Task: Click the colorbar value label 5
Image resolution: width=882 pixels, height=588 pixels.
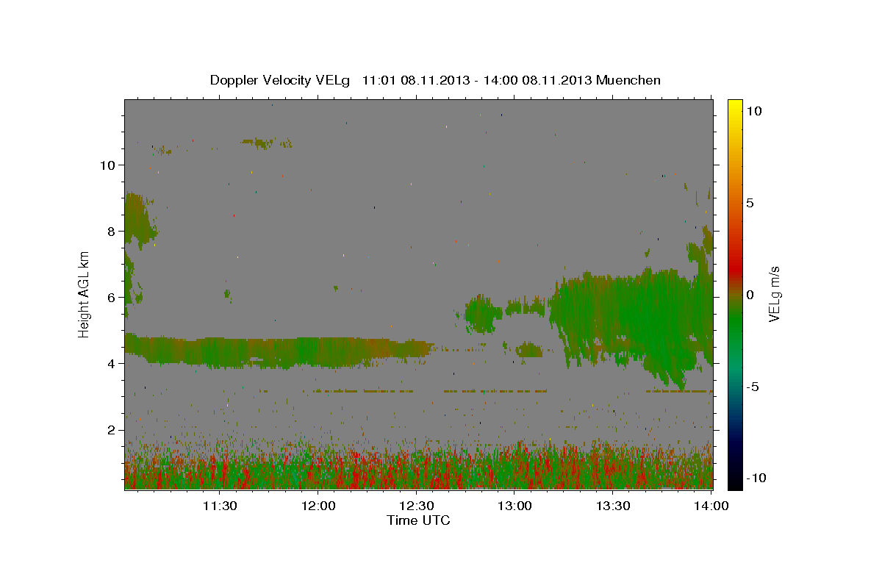Action: 750,202
